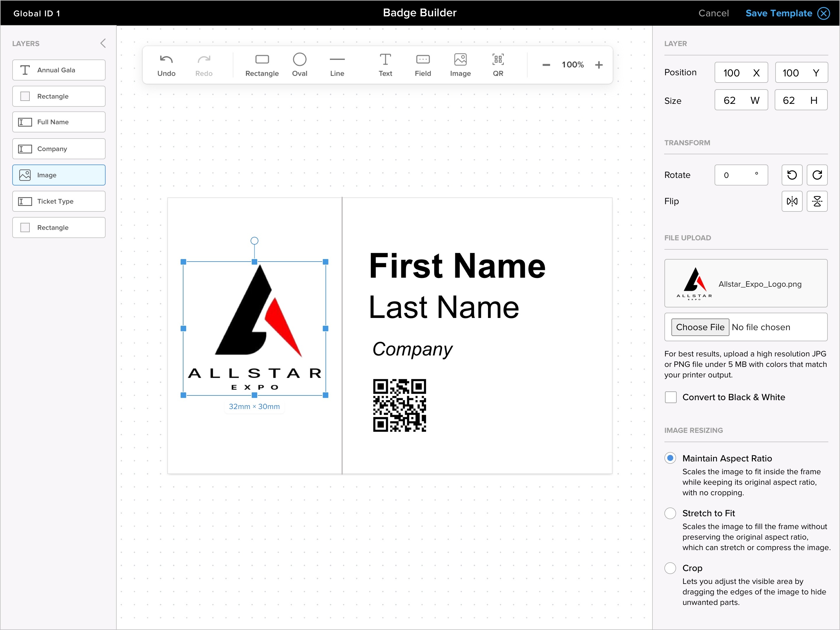Viewport: 840px width, 630px height.
Task: Collapse the Layers panel with chevron
Action: pos(103,43)
